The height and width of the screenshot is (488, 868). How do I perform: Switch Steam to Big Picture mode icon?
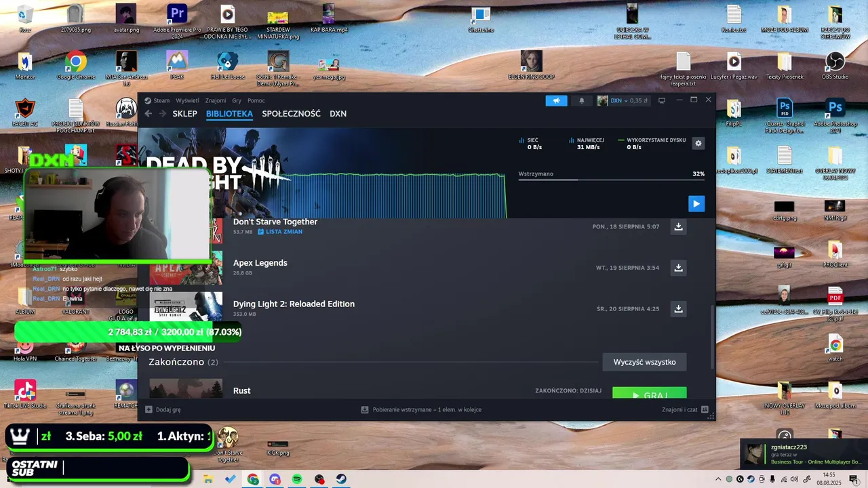(x=662, y=100)
